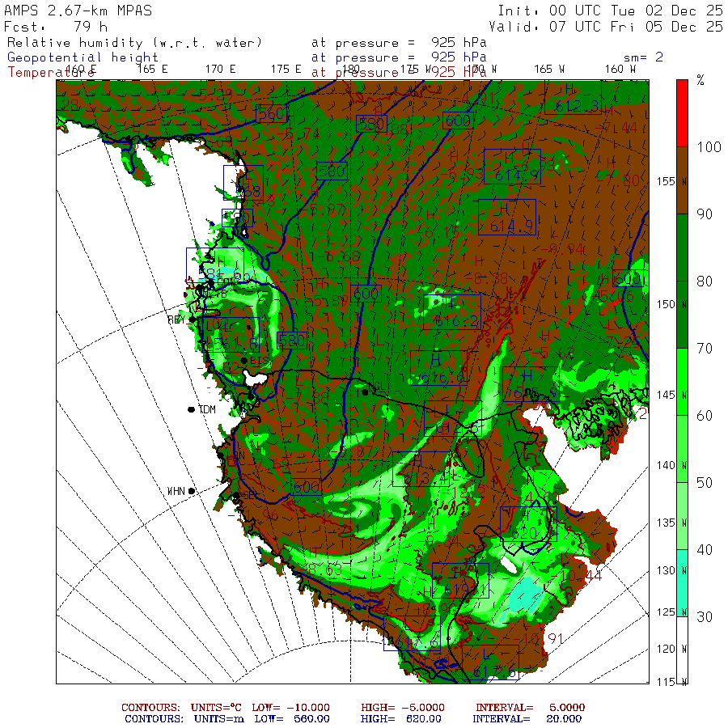Click the red -8.63 temperature value
The width and height of the screenshot is (728, 728).
tap(322, 569)
